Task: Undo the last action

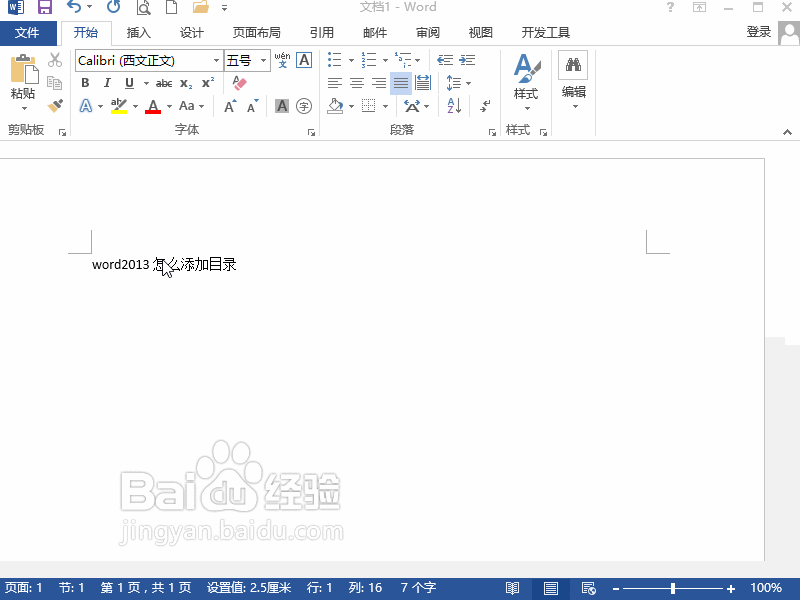Action: click(74, 7)
